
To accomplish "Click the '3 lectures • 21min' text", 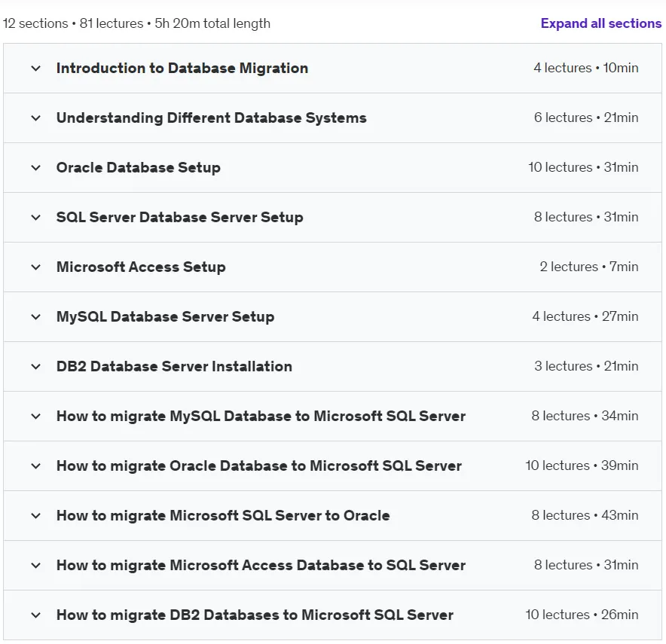I will tap(586, 366).
